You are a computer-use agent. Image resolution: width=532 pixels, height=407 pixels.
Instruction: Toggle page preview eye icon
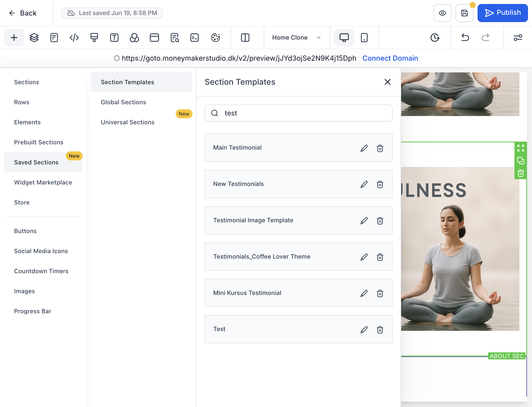442,13
